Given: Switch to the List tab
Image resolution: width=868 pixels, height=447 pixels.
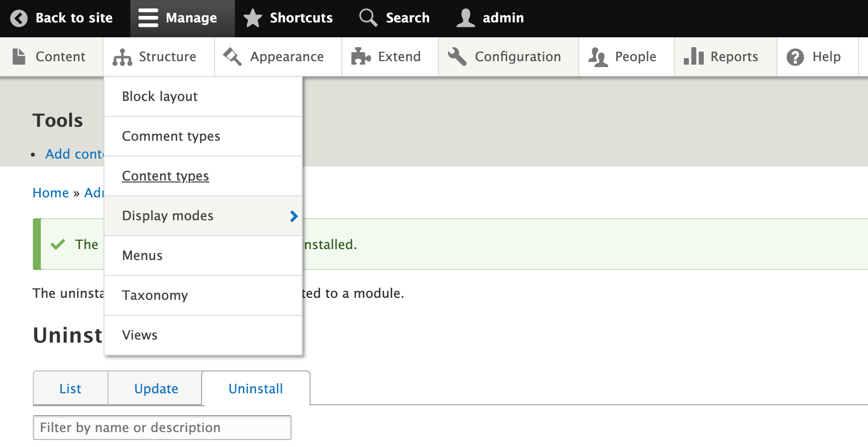Looking at the screenshot, I should pos(70,388).
